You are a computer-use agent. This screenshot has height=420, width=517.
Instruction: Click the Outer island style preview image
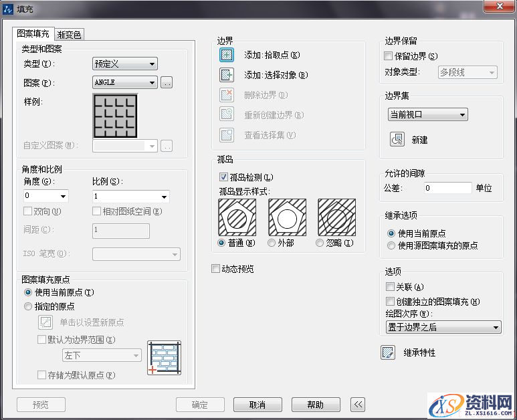tap(287, 217)
